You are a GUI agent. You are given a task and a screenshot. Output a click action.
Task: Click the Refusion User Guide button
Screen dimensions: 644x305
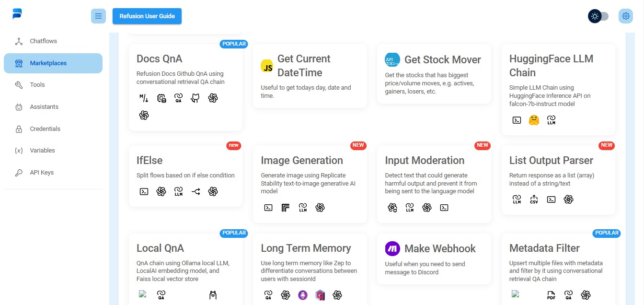point(147,16)
